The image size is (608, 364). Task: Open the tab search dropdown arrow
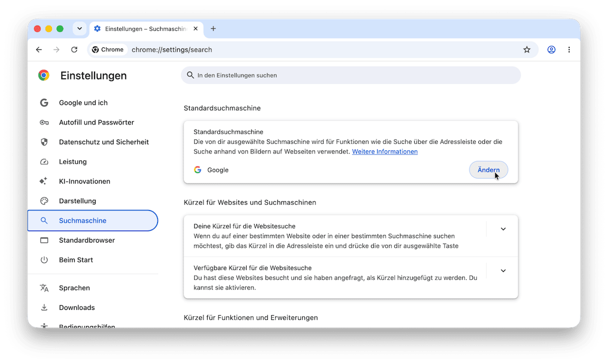point(79,28)
